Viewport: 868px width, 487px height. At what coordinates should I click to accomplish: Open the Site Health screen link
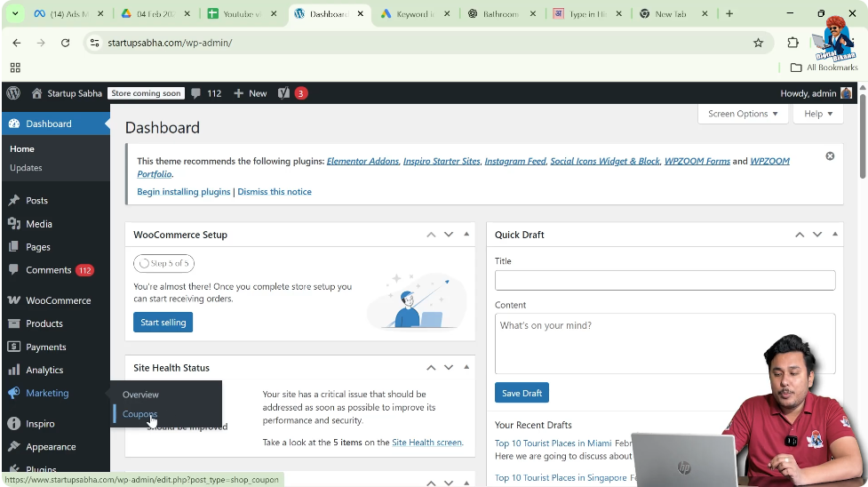[426, 443]
